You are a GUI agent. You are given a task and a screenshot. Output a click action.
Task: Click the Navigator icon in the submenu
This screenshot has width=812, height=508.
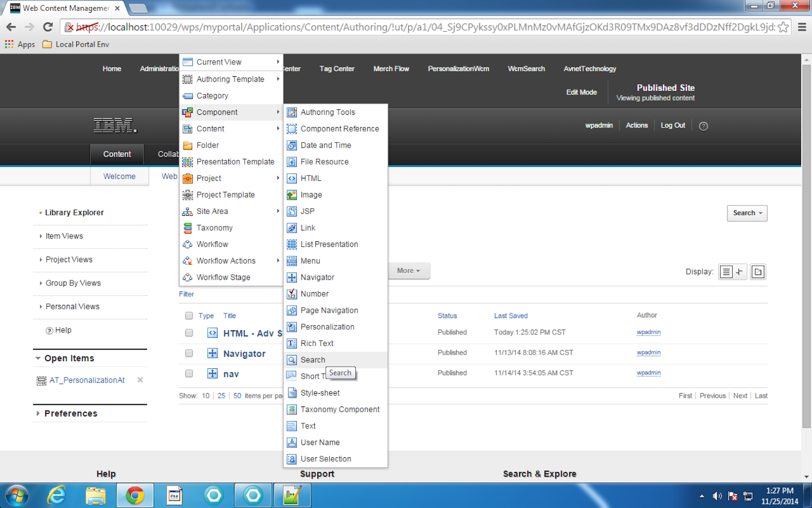[292, 277]
